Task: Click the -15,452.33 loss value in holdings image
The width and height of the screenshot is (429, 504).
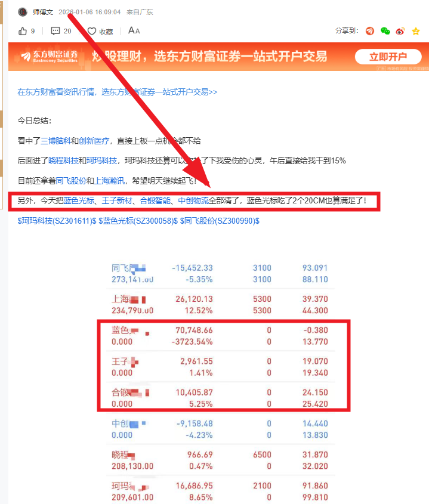Action: click(192, 268)
